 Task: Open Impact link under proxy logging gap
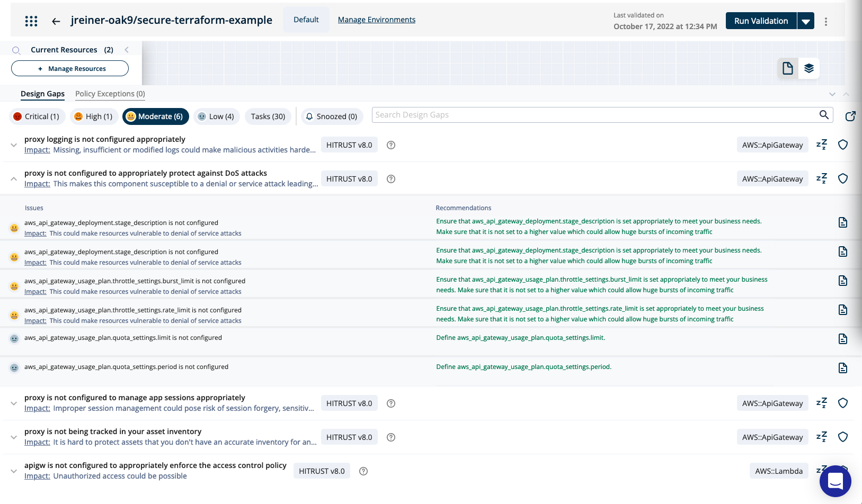pyautogui.click(x=37, y=150)
